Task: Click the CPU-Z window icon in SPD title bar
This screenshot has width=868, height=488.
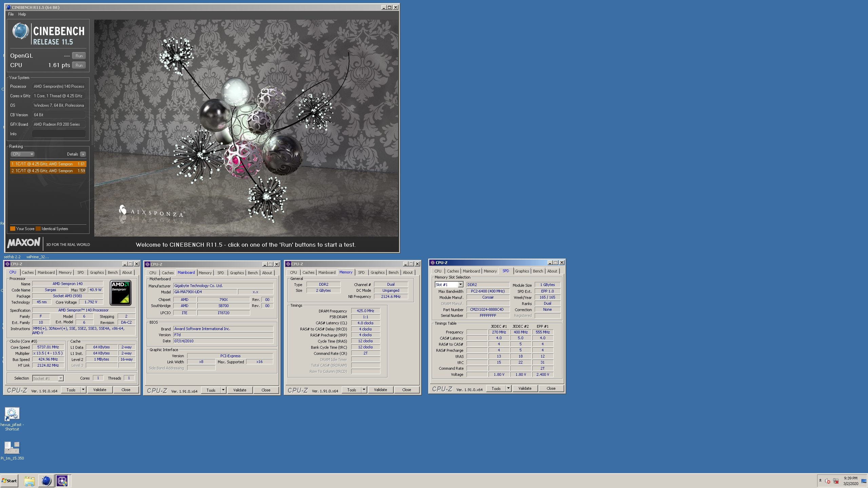Action: click(432, 263)
